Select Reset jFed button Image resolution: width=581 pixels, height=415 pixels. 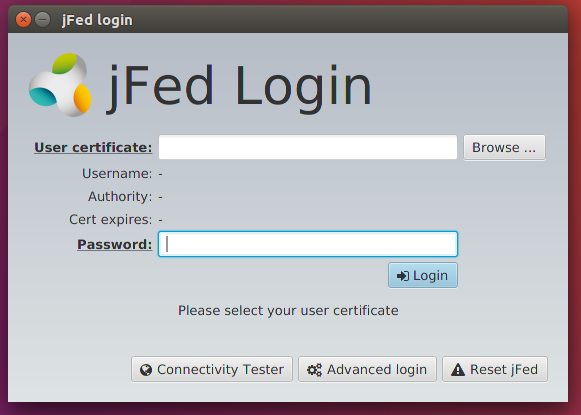(x=495, y=369)
